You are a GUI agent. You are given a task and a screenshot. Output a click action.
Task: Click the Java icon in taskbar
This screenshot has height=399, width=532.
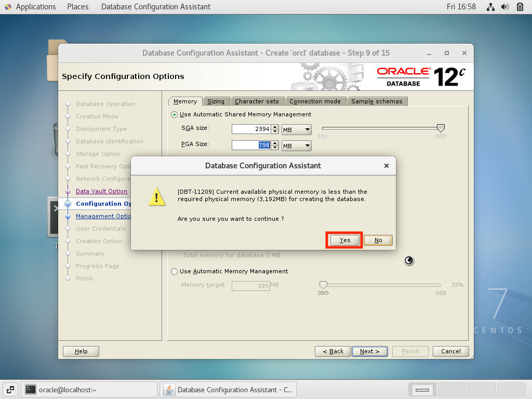coord(169,390)
